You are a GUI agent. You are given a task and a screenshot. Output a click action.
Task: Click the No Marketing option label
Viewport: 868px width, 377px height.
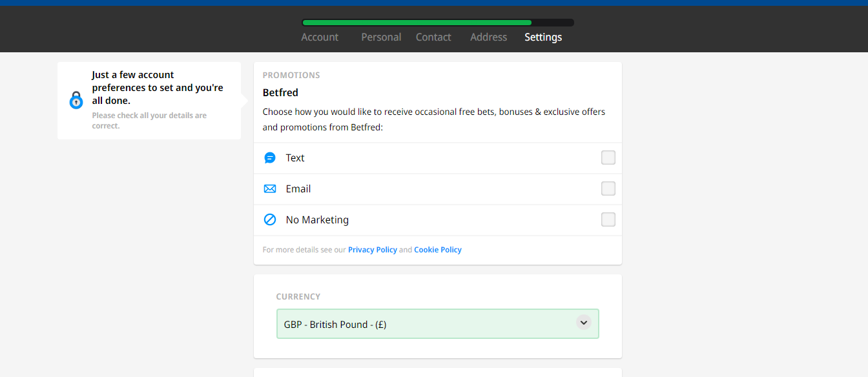pos(317,220)
